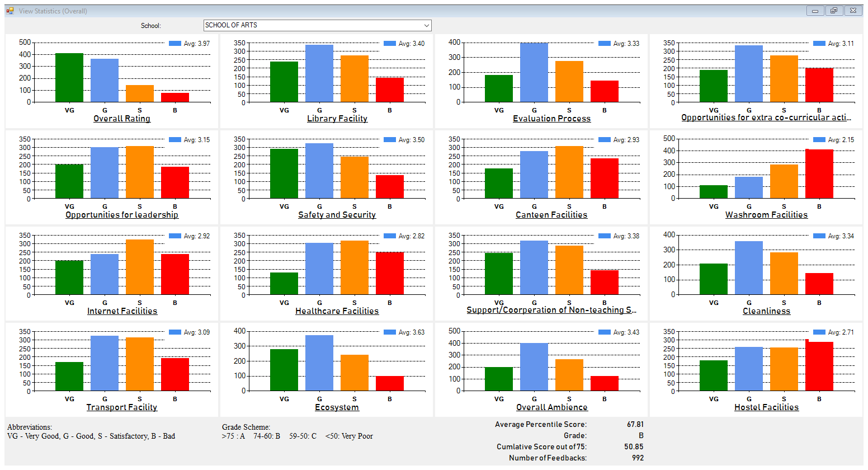Click the Library Facility chart title

(x=337, y=119)
